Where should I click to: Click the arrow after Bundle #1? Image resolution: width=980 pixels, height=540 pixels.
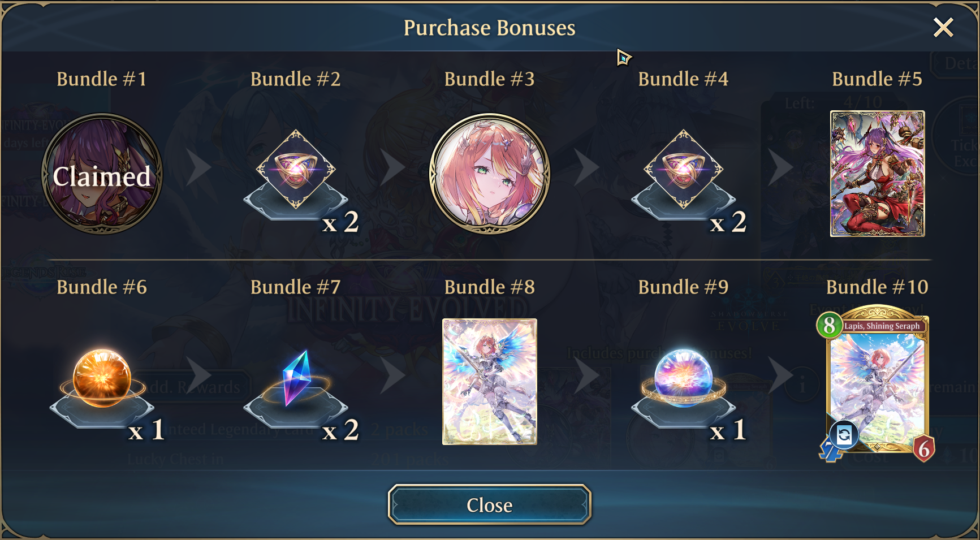198,167
